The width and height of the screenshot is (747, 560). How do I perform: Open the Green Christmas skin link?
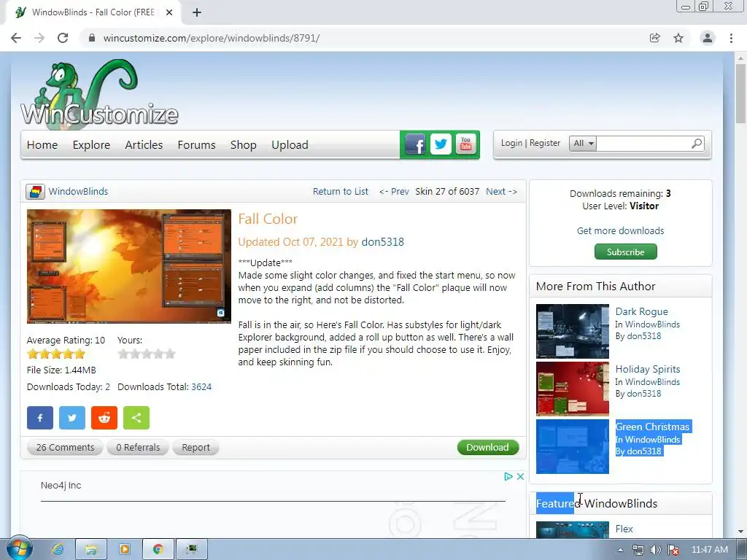click(652, 427)
